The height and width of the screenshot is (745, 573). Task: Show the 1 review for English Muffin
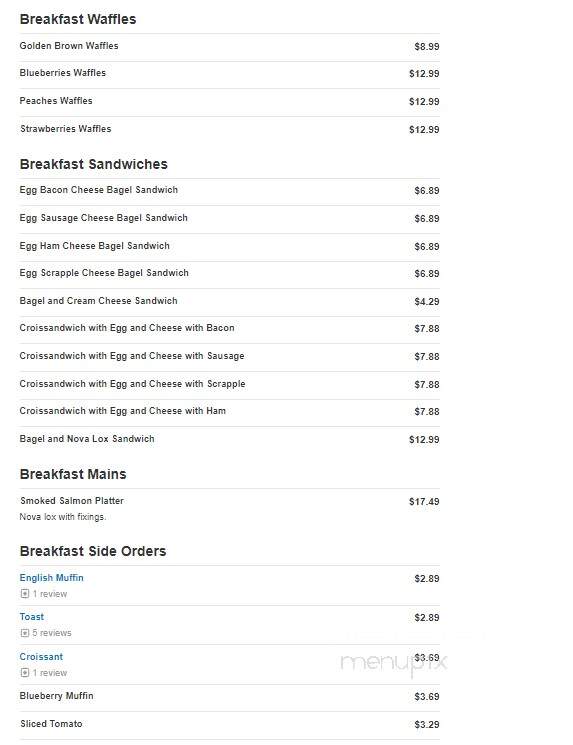[x=50, y=594]
